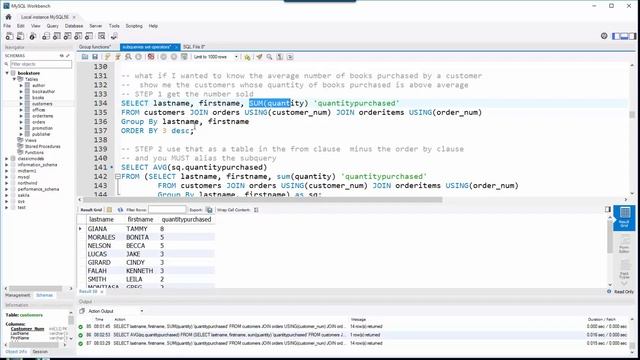Toggle autocommit mode icon
640x360 pixels.
coord(184,57)
